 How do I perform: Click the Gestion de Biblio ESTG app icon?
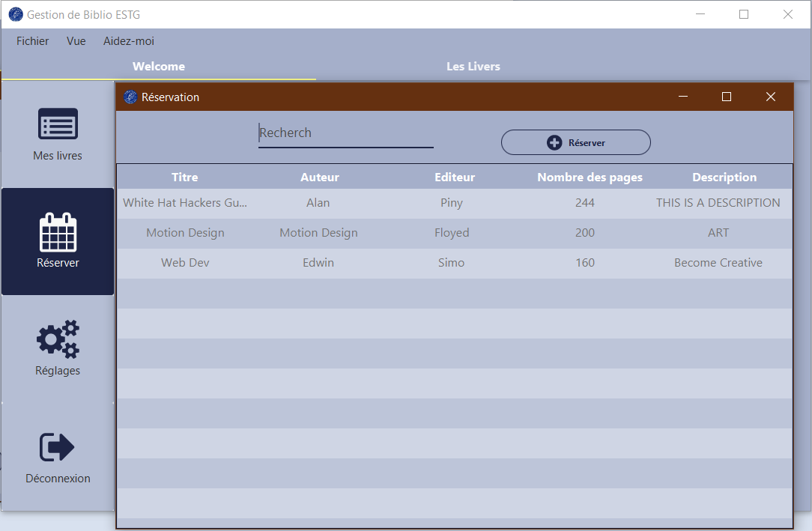coord(16,14)
